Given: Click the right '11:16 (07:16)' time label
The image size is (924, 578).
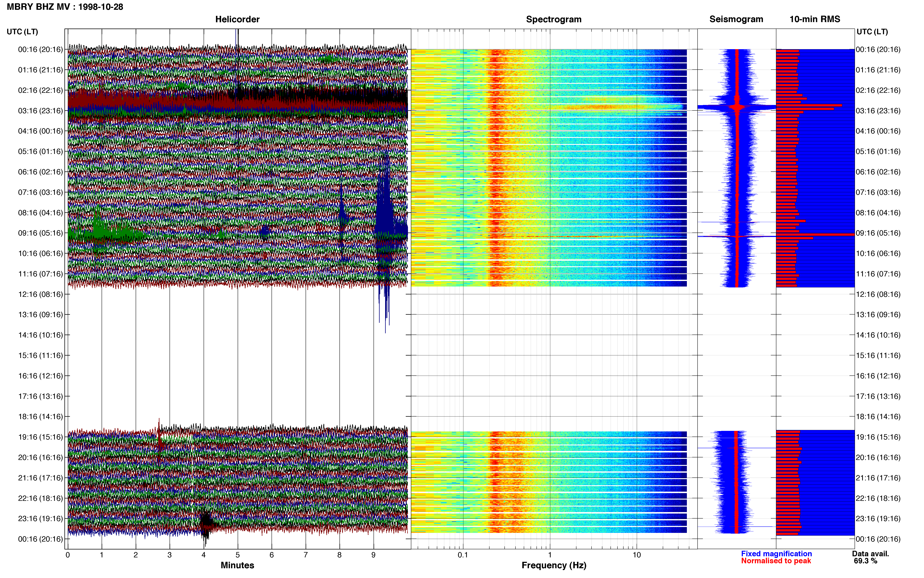Looking at the screenshot, I should [878, 274].
